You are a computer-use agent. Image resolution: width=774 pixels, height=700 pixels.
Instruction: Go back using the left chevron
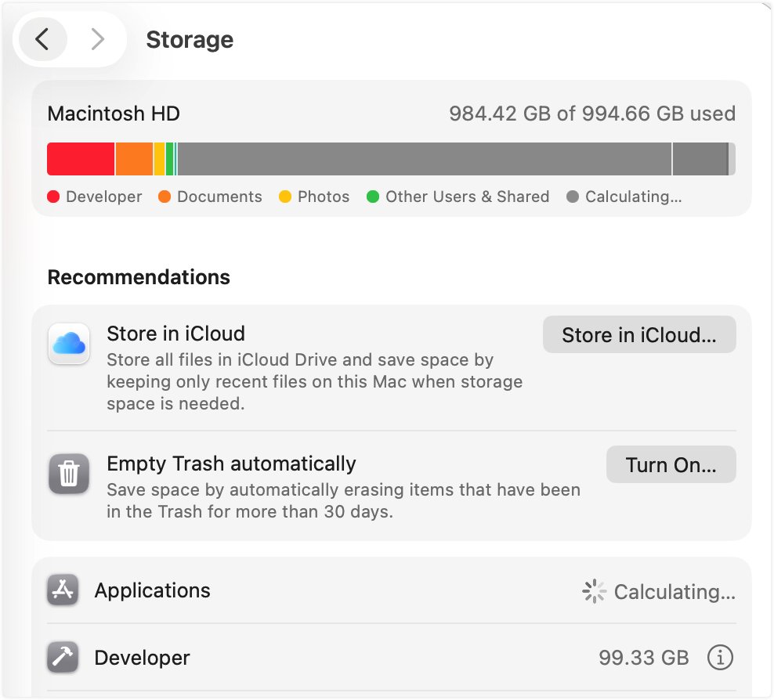tap(43, 39)
